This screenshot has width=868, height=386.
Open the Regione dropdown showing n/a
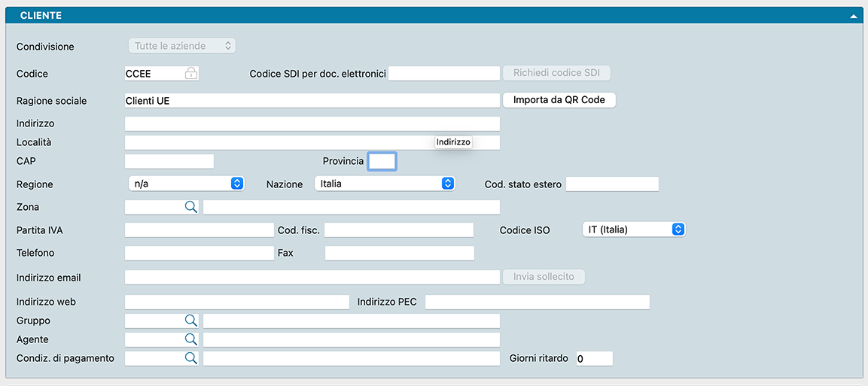pos(187,184)
